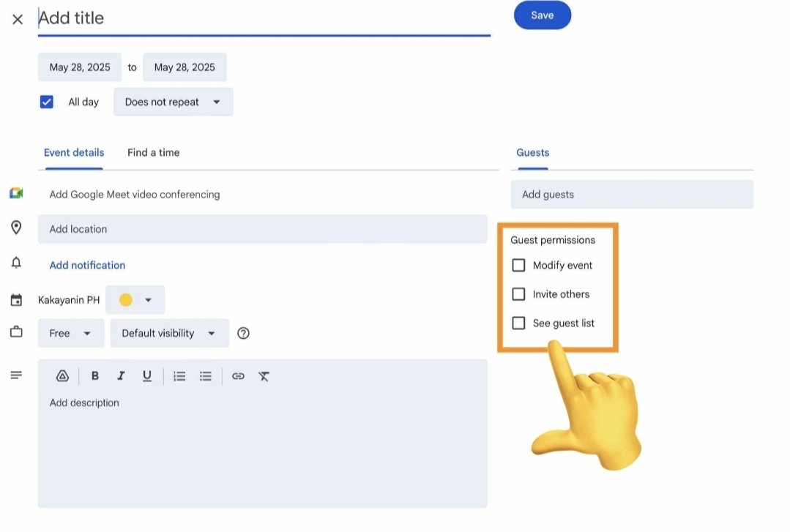Click the calendar icon beside Kakayanin PH
Image resolution: width=790 pixels, height=532 pixels.
coord(16,300)
